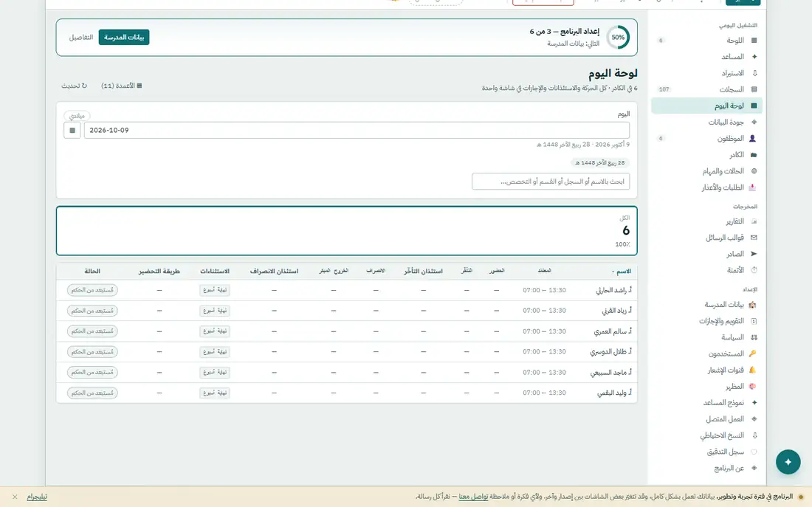Image resolution: width=812 pixels, height=507 pixels.
Task: Click the الاستيراد import icon in sidebar
Action: 754,73
